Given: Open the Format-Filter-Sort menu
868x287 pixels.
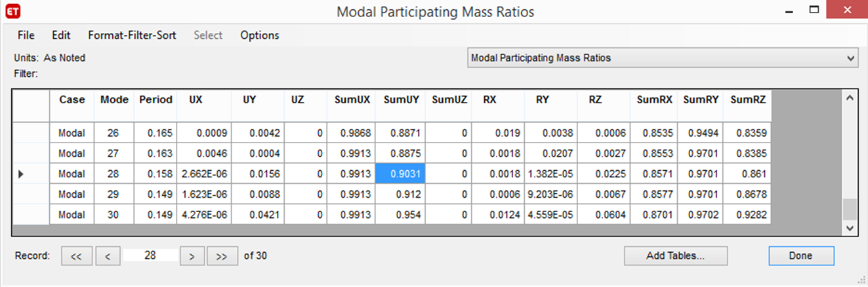Looking at the screenshot, I should tap(132, 35).
